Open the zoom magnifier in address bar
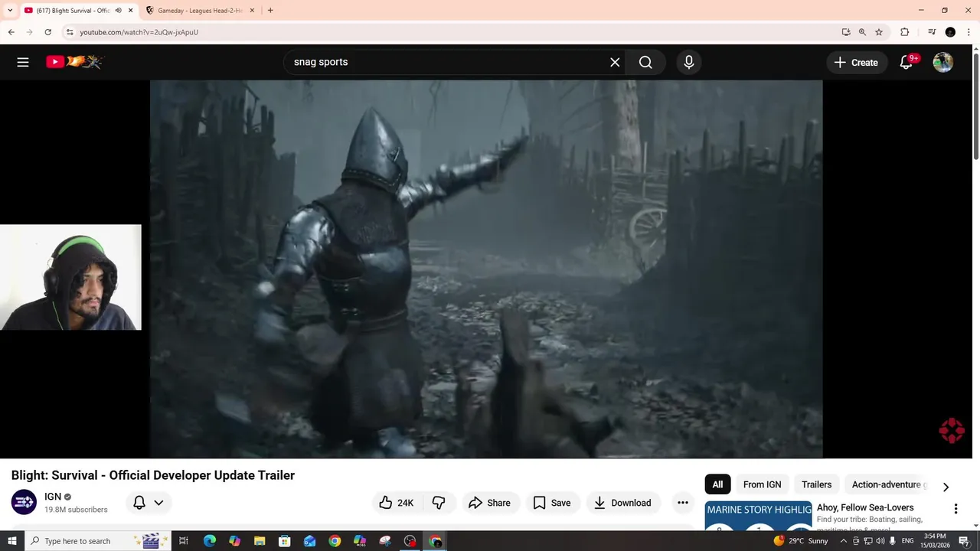 point(862,32)
